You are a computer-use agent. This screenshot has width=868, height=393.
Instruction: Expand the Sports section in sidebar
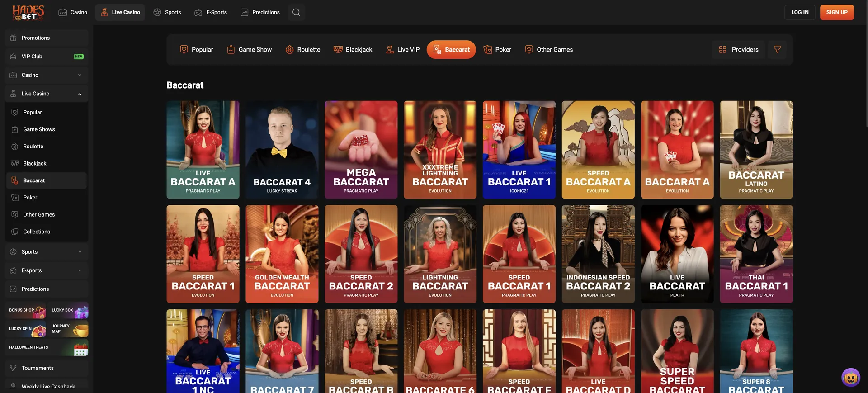point(47,252)
